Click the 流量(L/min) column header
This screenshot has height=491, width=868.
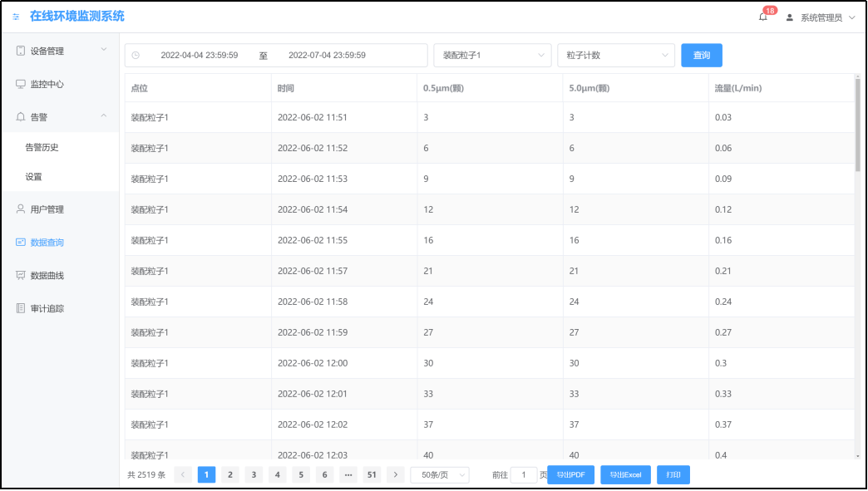point(782,88)
